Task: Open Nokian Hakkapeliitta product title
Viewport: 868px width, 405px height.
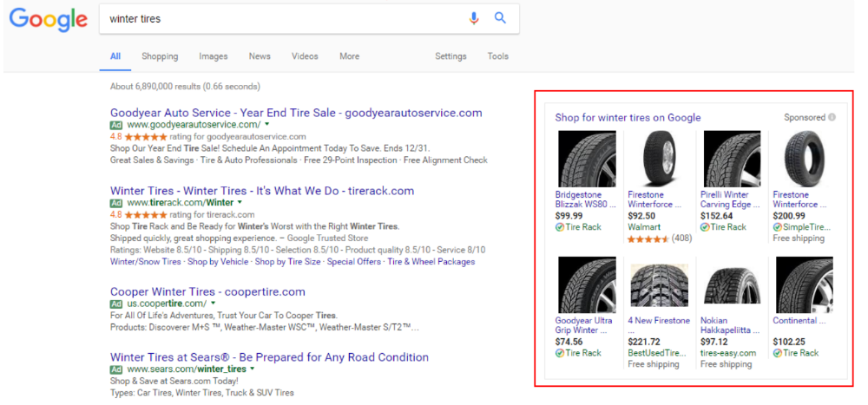Action: (x=730, y=326)
